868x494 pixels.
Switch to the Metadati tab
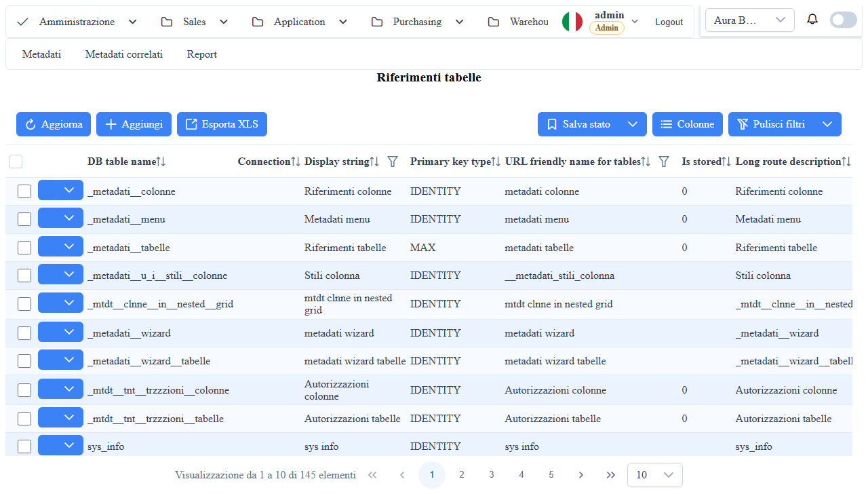[41, 54]
